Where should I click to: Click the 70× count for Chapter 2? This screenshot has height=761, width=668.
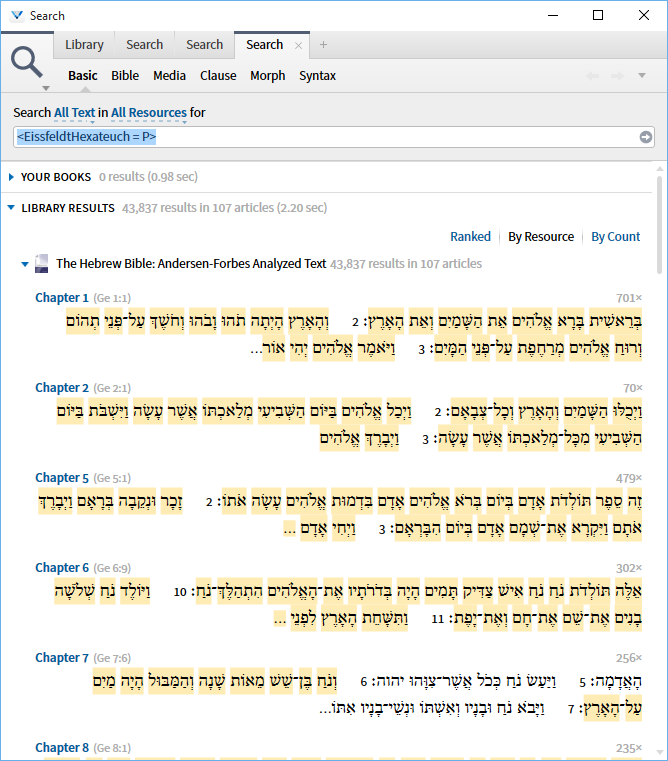633,388
